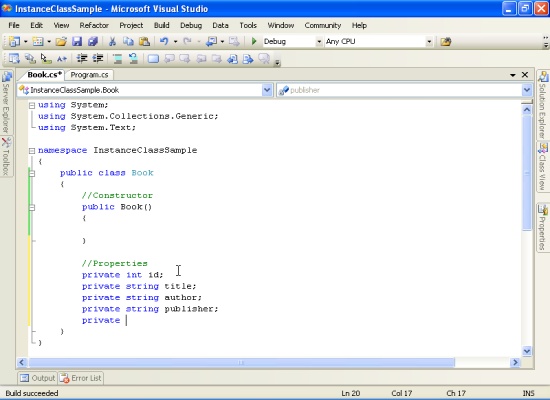Start debugging with green play icon
550x400 pixels.
tap(254, 41)
